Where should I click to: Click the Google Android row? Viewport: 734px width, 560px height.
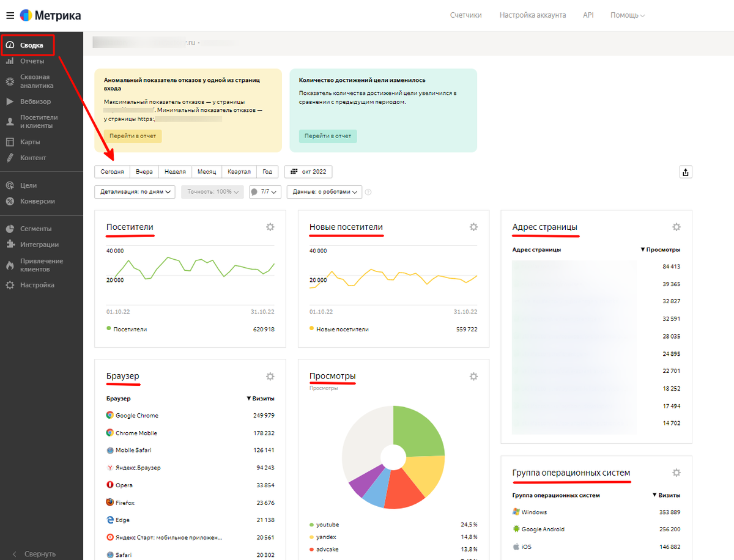[596, 529]
